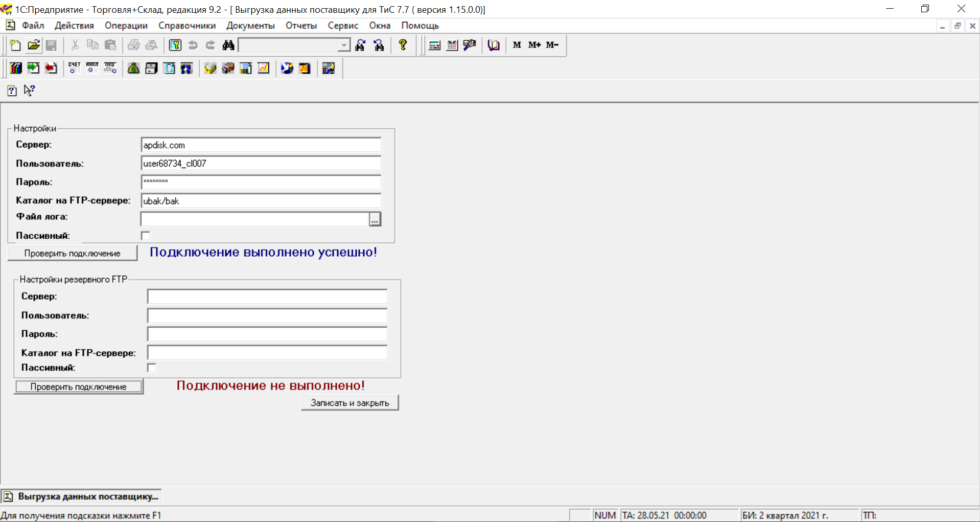This screenshot has height=522, width=980.
Task: Click the M memory toolbar button
Action: [517, 45]
